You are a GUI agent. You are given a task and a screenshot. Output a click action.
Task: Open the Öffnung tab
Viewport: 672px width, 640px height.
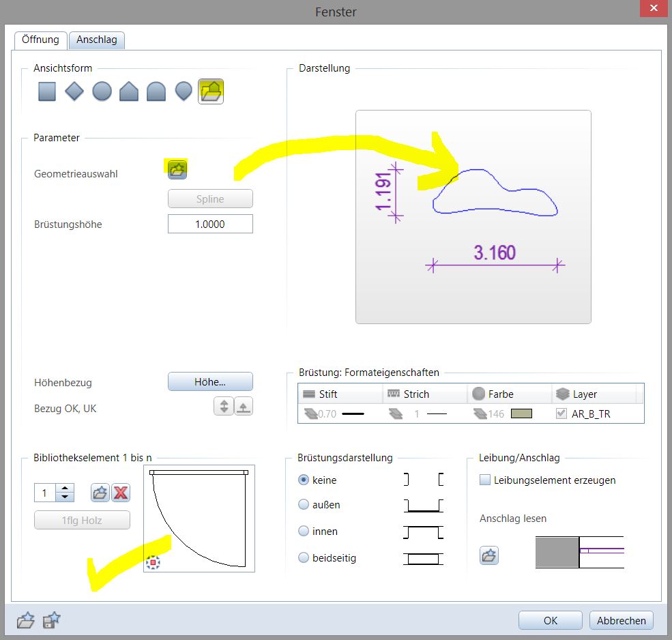[x=40, y=40]
